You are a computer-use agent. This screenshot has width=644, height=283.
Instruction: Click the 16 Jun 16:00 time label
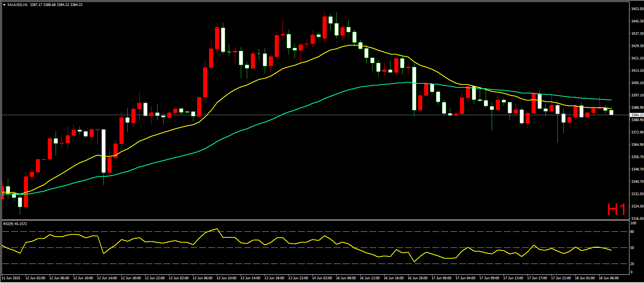[x=393, y=278]
